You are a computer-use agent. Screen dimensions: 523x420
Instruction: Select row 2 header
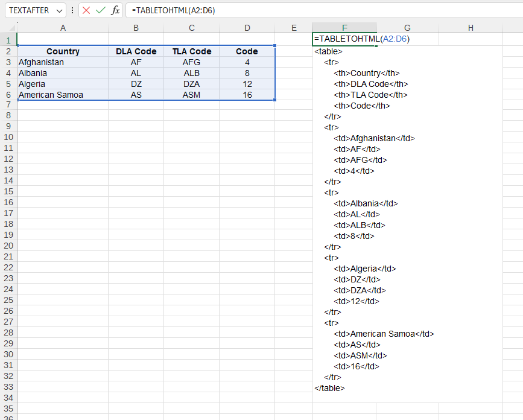[8, 51]
